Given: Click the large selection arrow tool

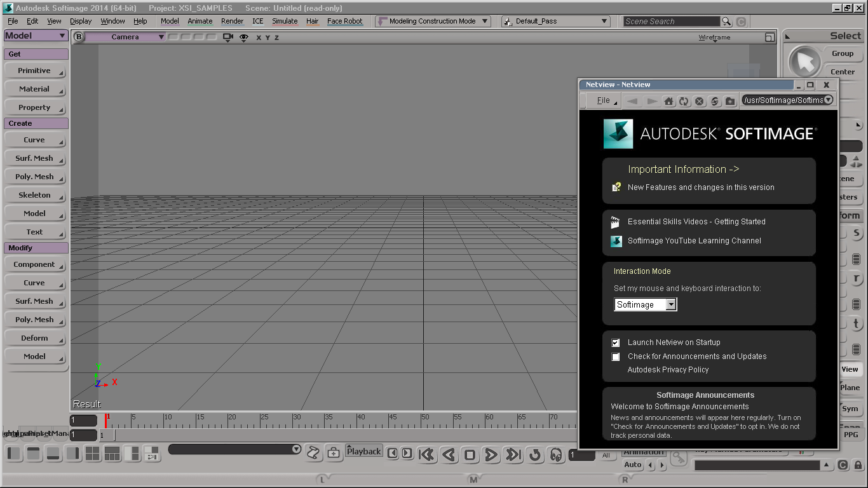Looking at the screenshot, I should tap(805, 62).
